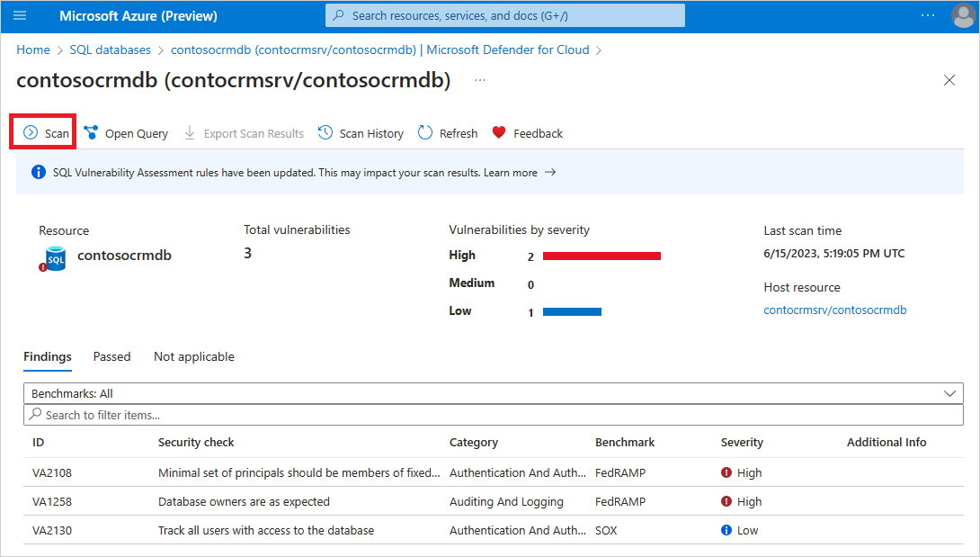Send feedback via the heart icon

(x=499, y=132)
